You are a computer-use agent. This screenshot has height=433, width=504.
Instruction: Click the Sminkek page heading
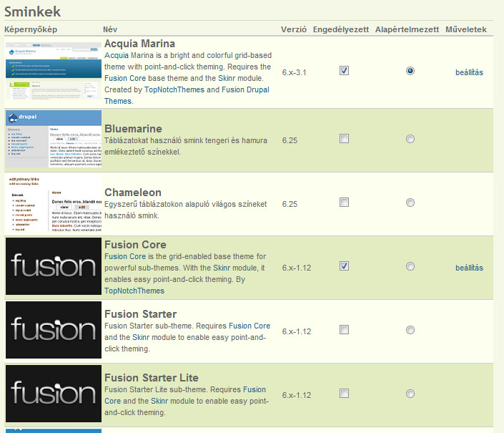[32, 12]
